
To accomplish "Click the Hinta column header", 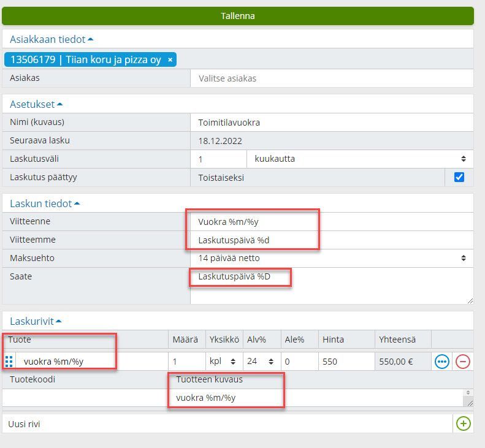I will 333,340.
